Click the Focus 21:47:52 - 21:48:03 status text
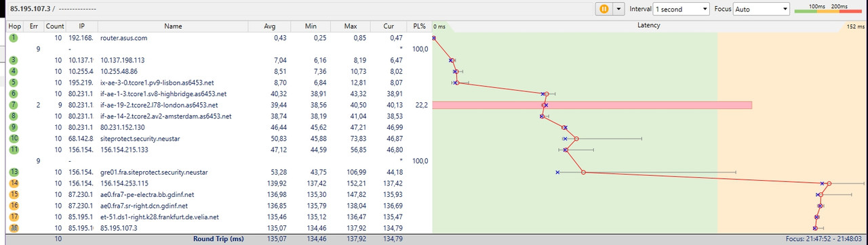This screenshot has width=868, height=245. pos(824,239)
